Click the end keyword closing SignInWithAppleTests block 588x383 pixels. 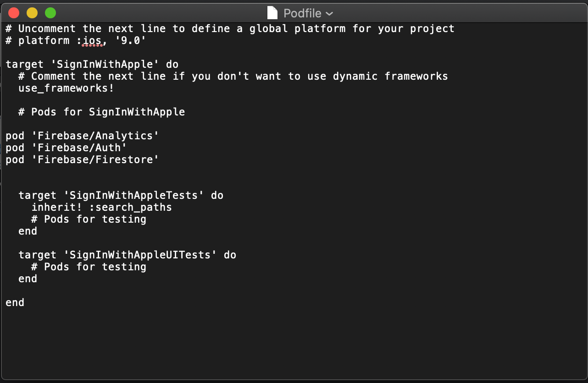[28, 231]
